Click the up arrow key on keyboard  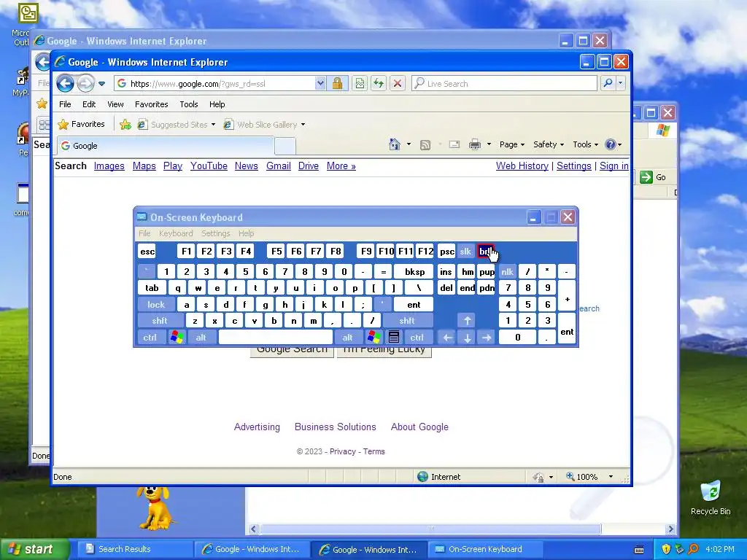(467, 321)
